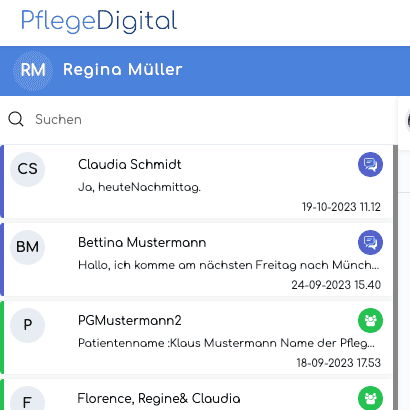The image size is (410, 410).
Task: Click the search magnifier icon
Action: click(x=16, y=119)
